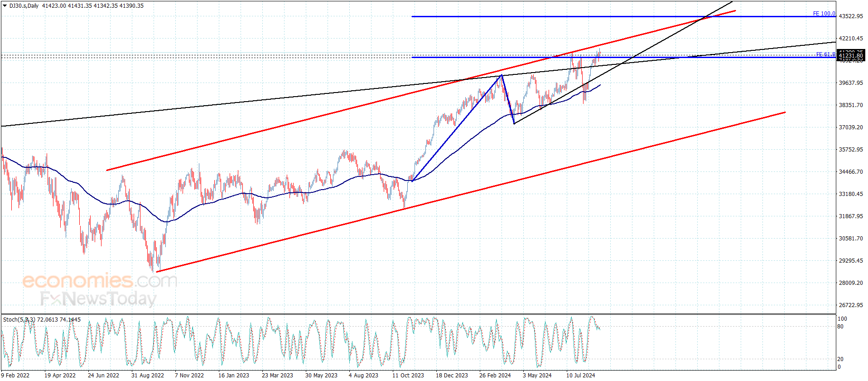Click the 35752.95 price scale label
868x381 pixels.
pos(851,150)
